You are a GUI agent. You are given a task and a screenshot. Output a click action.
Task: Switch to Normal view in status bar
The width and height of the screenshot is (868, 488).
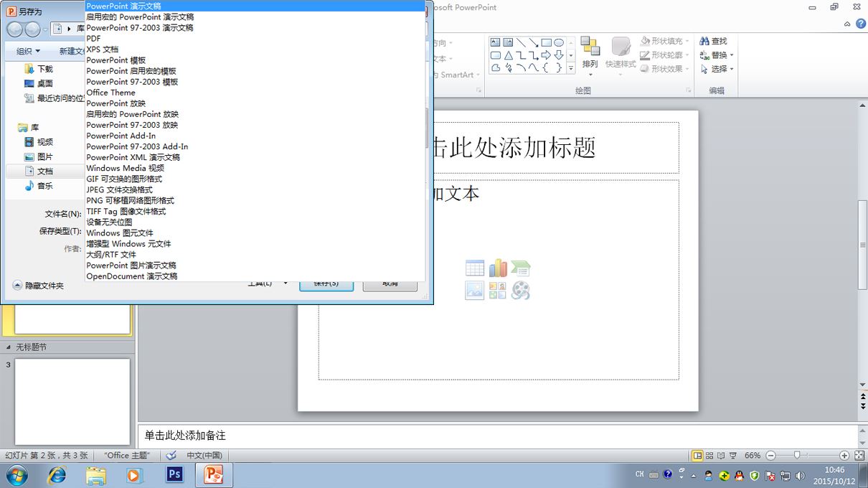click(x=697, y=455)
